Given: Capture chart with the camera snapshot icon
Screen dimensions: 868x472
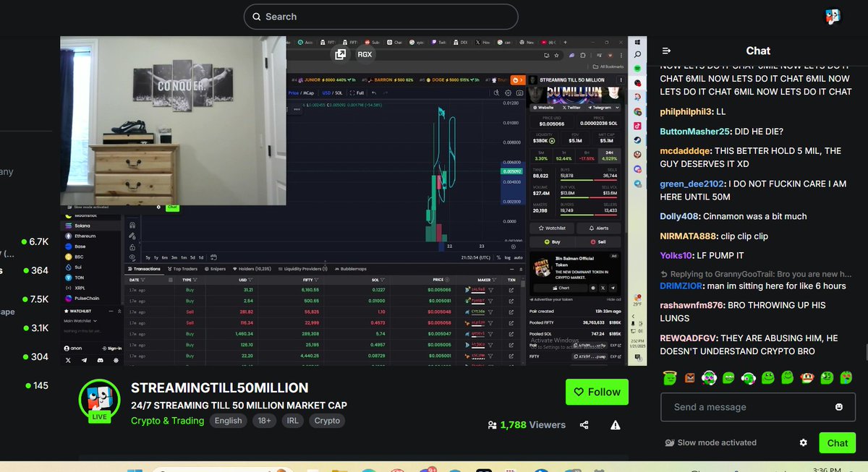Looking at the screenshot, I should coord(519,93).
